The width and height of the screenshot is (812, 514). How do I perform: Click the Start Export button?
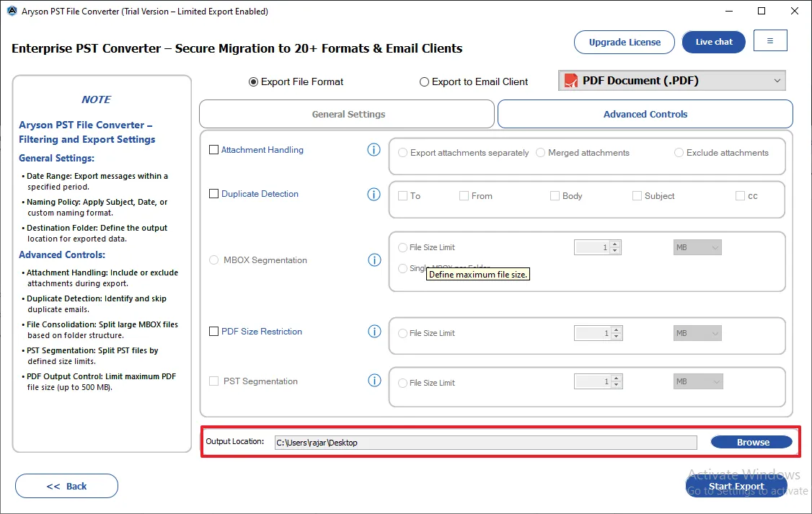[736, 486]
